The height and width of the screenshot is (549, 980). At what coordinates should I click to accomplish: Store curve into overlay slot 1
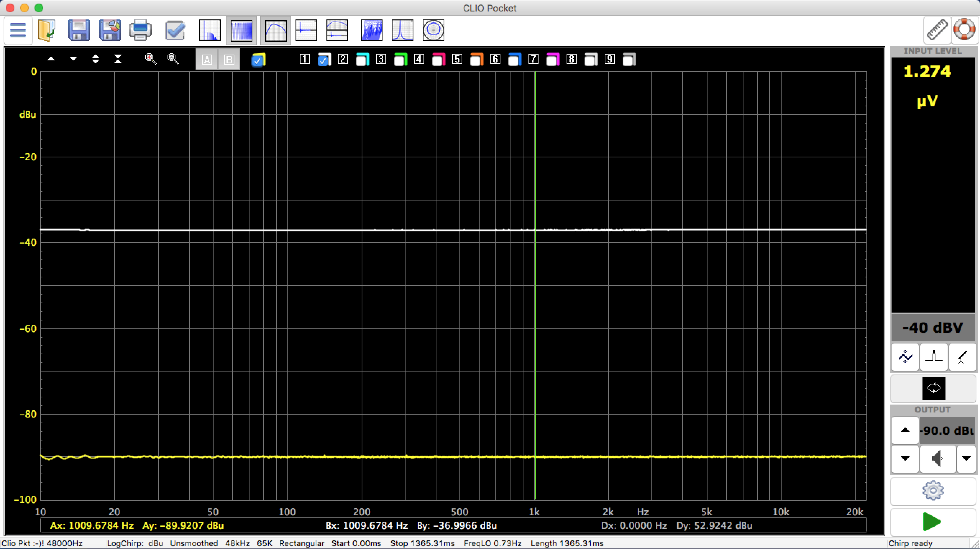[305, 59]
